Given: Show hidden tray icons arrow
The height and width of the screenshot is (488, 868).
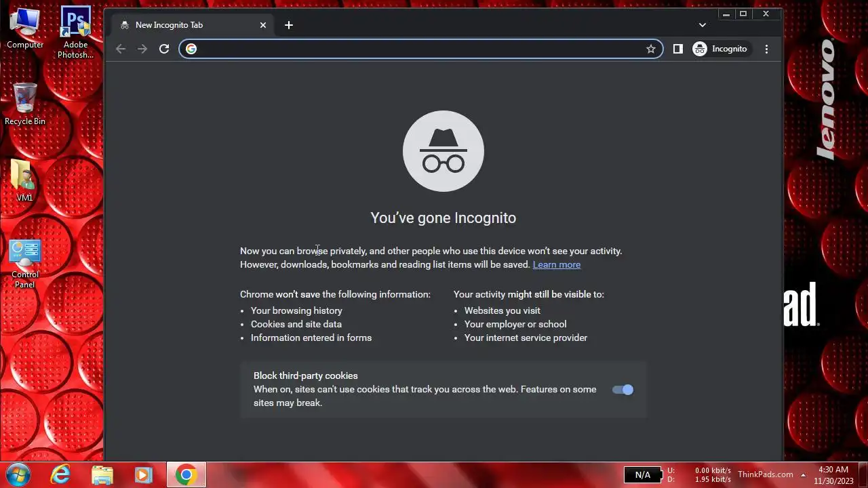Looking at the screenshot, I should click(803, 474).
